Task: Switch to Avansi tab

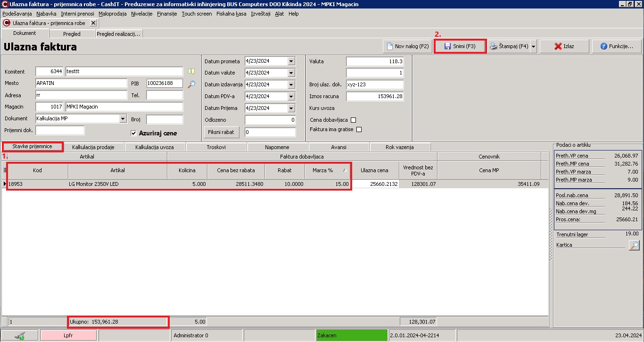Action: click(339, 147)
